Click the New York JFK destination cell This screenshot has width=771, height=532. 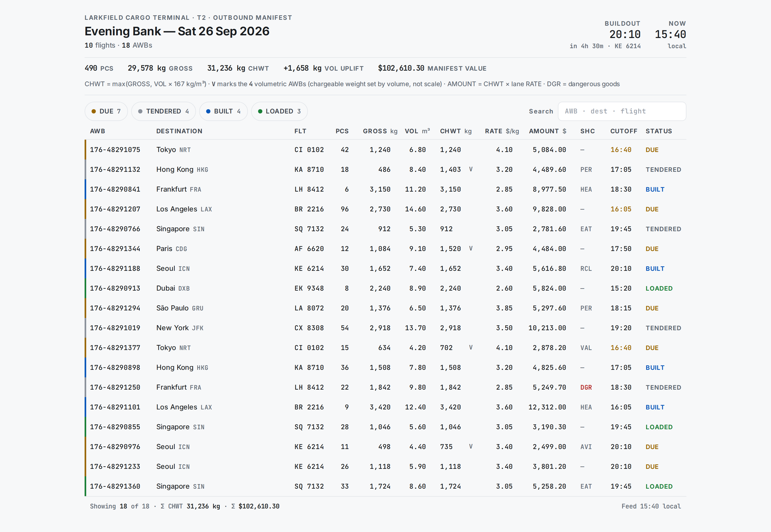coord(180,328)
